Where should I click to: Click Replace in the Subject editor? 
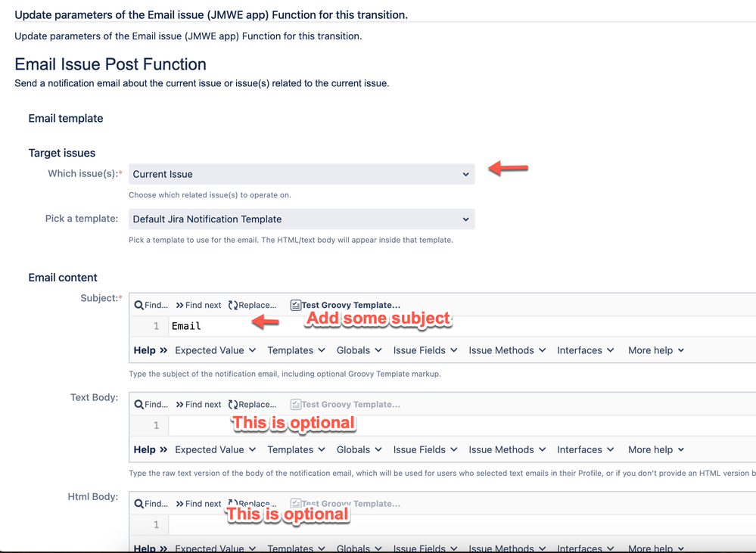click(252, 305)
